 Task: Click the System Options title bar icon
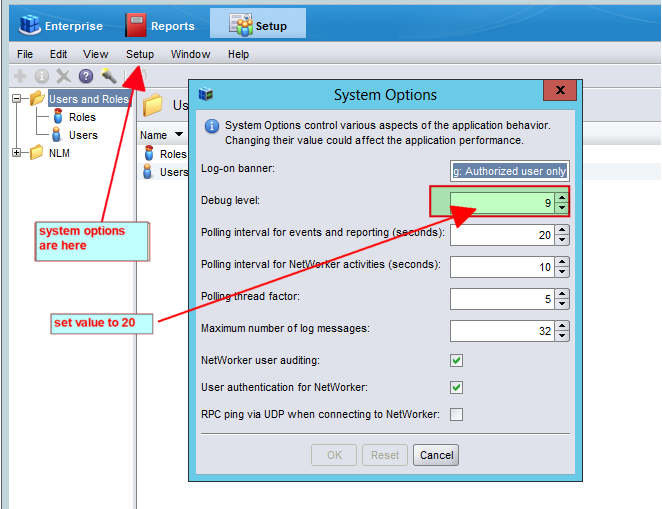click(206, 94)
